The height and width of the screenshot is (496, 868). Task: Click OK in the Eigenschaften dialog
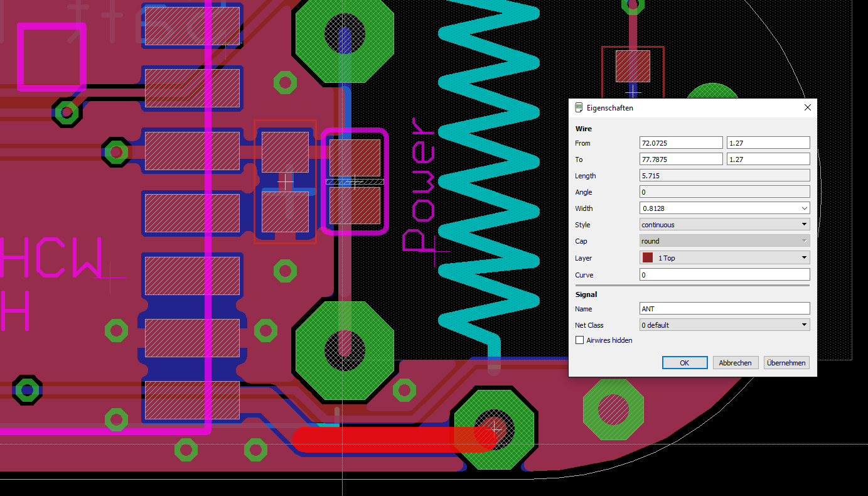[x=685, y=363]
